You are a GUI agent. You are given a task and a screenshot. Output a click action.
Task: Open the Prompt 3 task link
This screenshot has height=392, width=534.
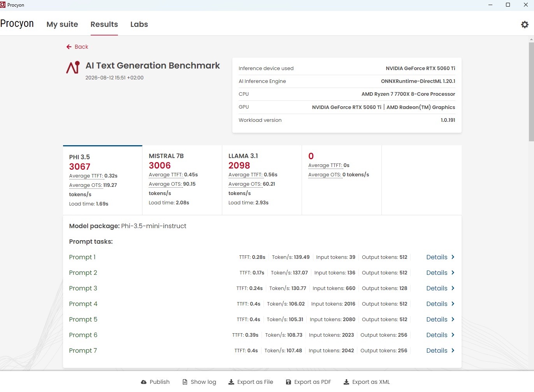point(83,288)
